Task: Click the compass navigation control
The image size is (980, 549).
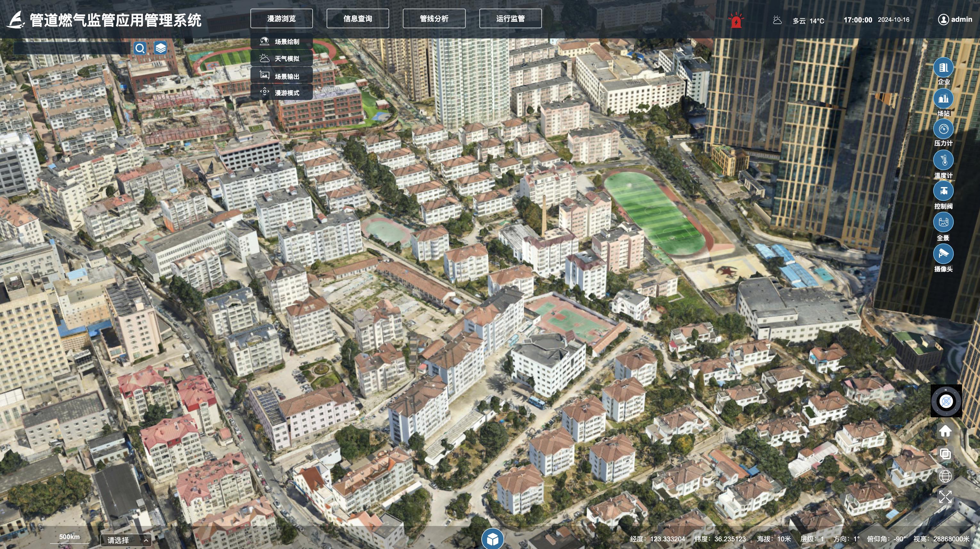Action: pyautogui.click(x=946, y=401)
